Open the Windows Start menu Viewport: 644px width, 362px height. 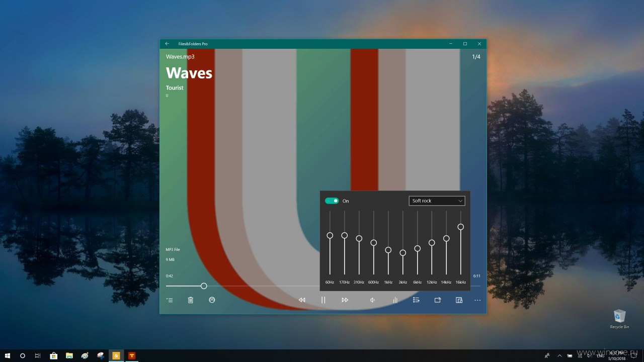(8, 355)
